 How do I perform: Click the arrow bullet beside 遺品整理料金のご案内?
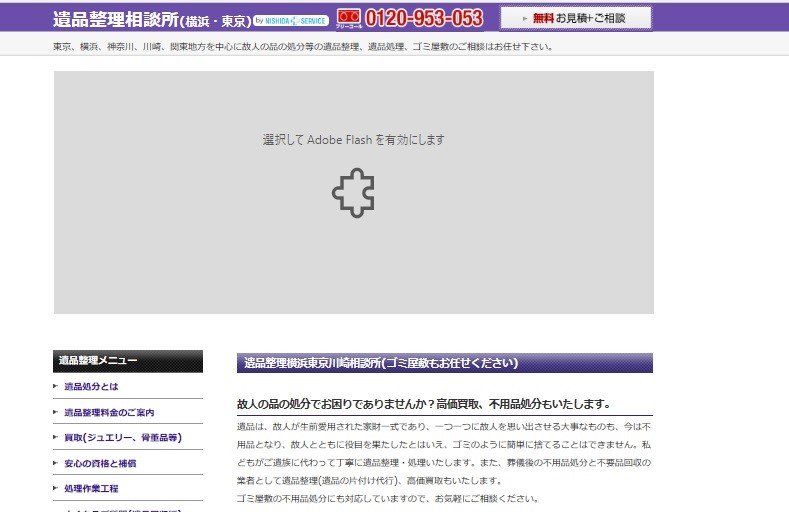coord(56,412)
